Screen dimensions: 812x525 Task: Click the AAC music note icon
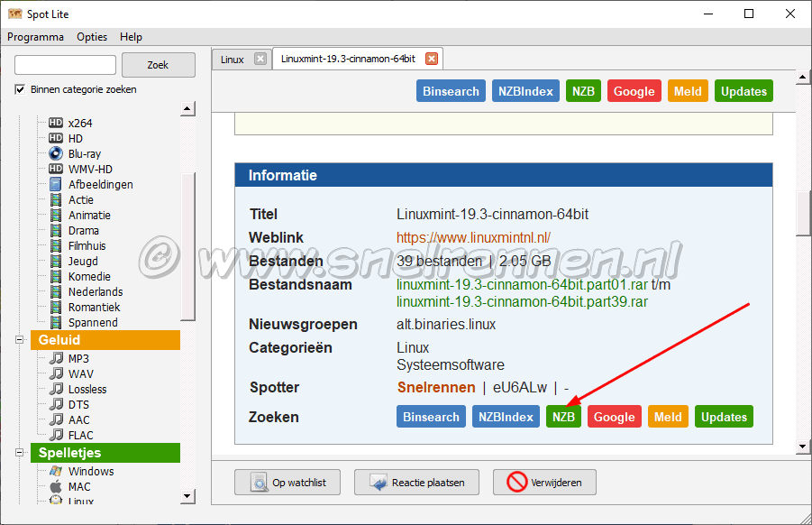[56, 419]
